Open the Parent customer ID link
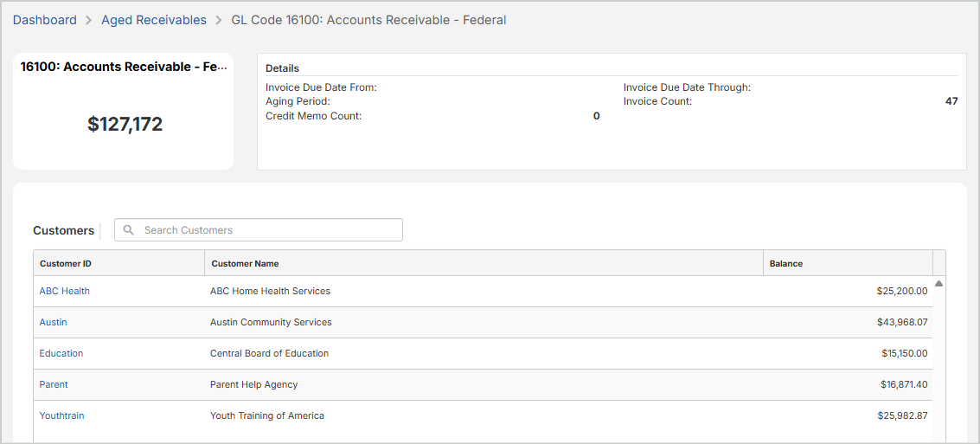The height and width of the screenshot is (444, 980). pos(54,384)
